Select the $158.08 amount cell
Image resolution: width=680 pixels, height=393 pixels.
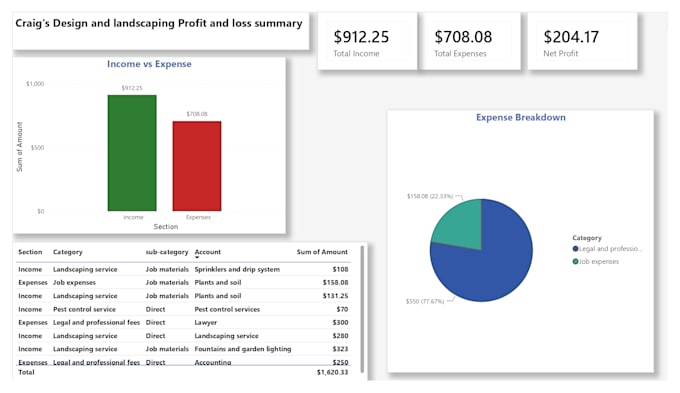tap(335, 282)
